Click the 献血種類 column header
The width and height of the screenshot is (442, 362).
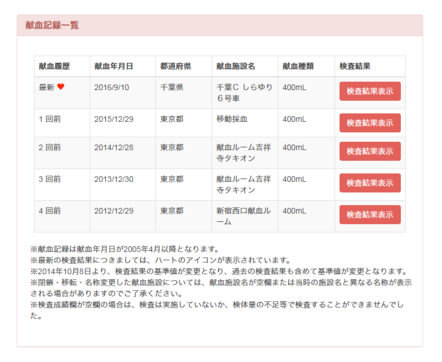(x=298, y=66)
